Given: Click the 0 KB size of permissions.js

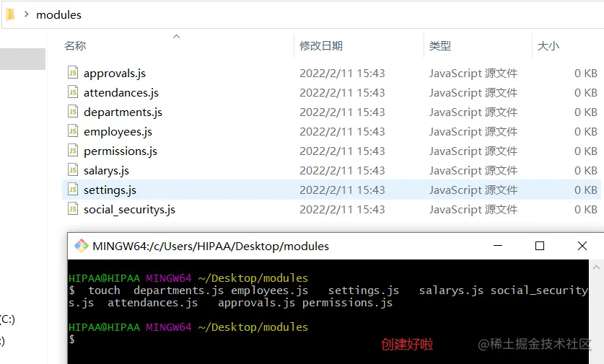Looking at the screenshot, I should coord(585,151).
